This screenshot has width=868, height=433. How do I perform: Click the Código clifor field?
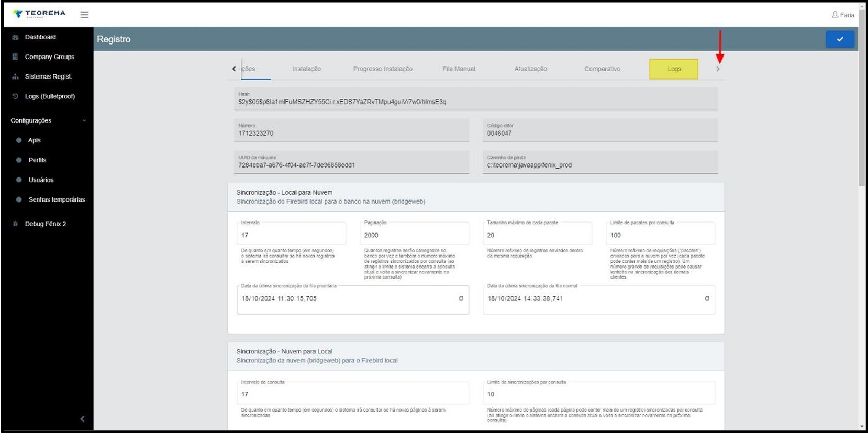pos(600,130)
